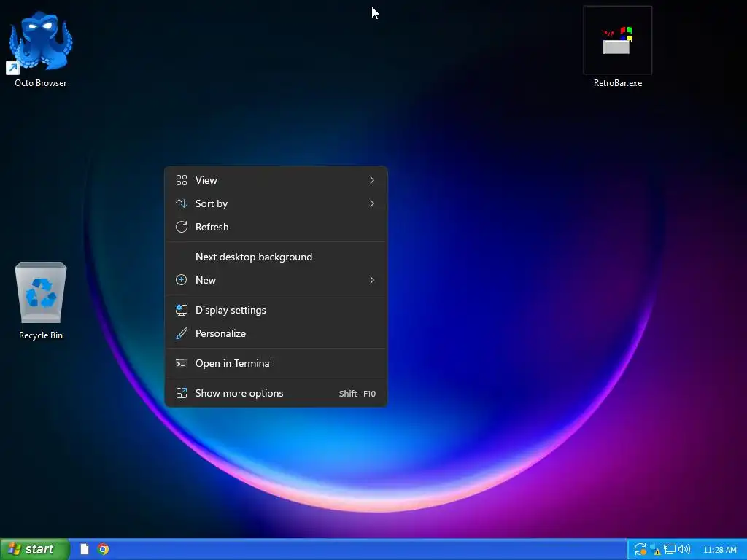Open Display settings from context menu
Viewport: 747px width, 560px height.
(276, 310)
